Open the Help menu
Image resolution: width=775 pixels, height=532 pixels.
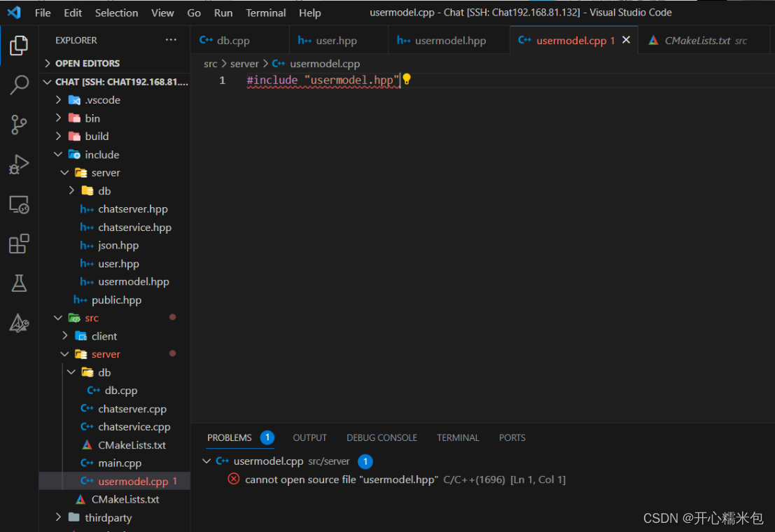(310, 13)
